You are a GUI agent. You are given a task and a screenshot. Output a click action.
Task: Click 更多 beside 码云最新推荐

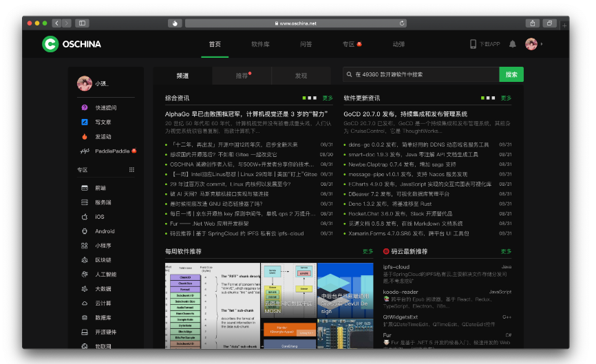pyautogui.click(x=506, y=252)
